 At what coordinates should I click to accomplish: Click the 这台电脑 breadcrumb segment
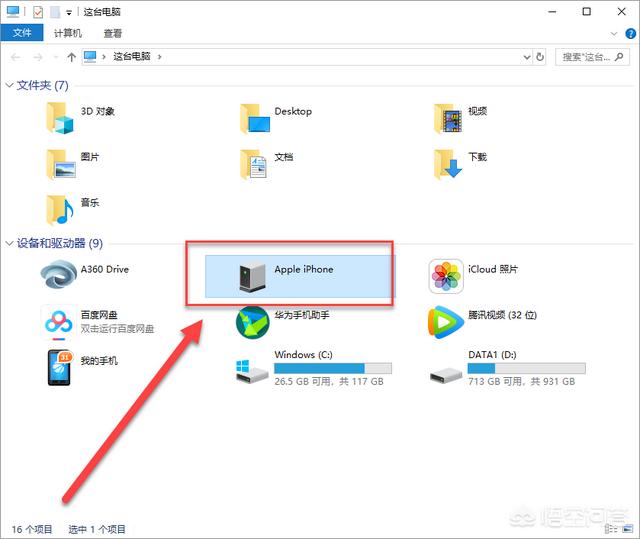(132, 56)
